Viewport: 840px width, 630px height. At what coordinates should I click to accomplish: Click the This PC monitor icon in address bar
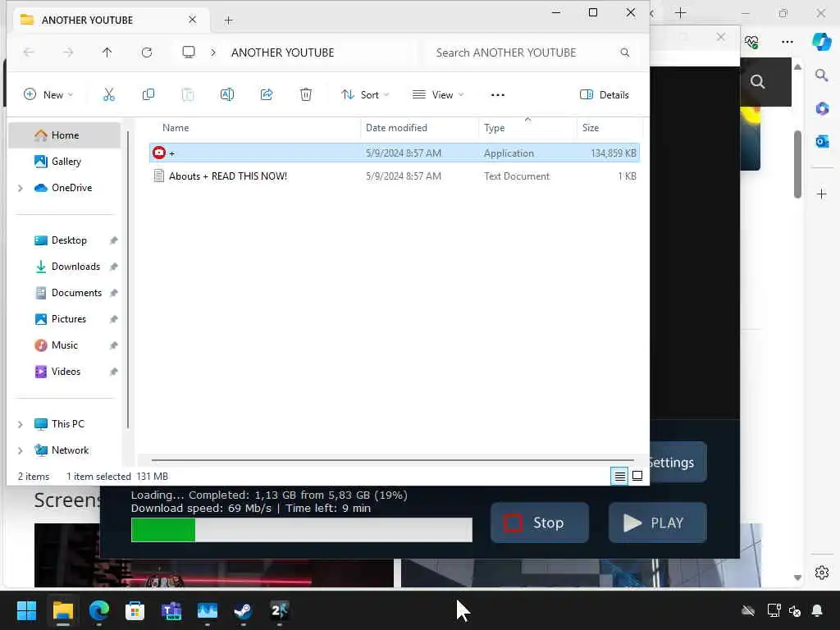click(x=189, y=52)
